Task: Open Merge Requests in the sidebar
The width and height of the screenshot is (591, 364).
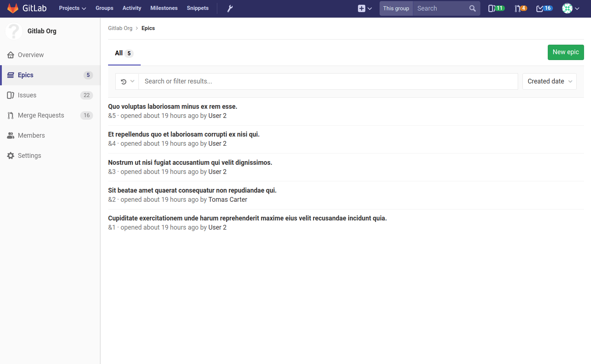Action: tap(41, 115)
